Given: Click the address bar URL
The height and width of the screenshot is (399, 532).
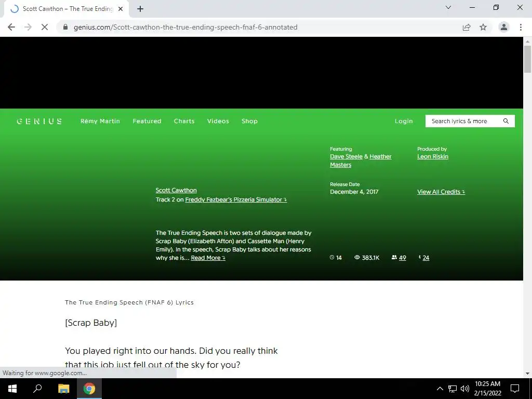Looking at the screenshot, I should click(185, 27).
